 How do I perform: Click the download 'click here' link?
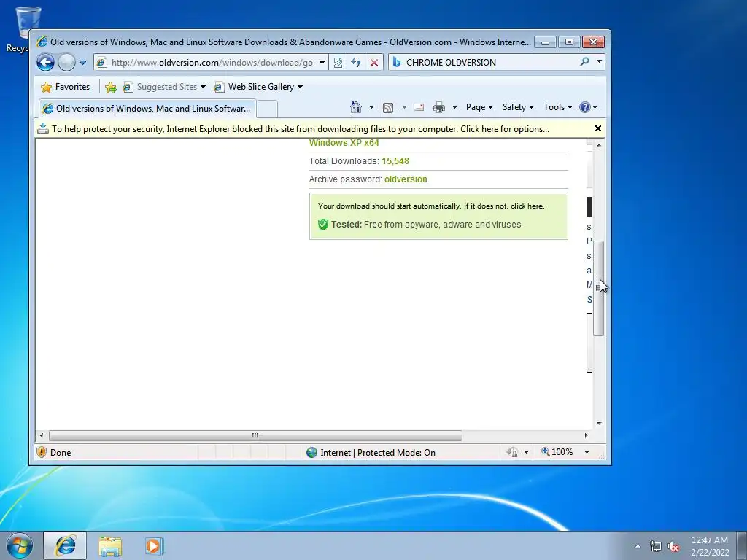[x=527, y=206]
